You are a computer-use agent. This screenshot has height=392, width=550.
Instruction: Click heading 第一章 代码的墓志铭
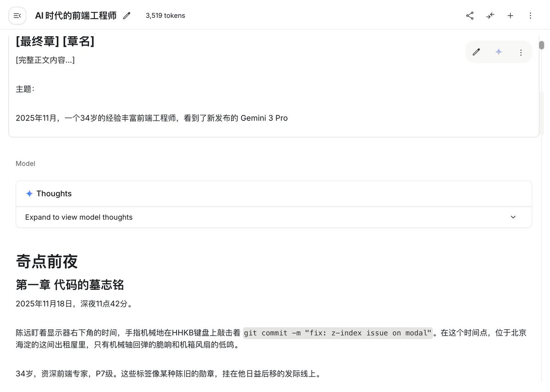pyautogui.click(x=70, y=285)
